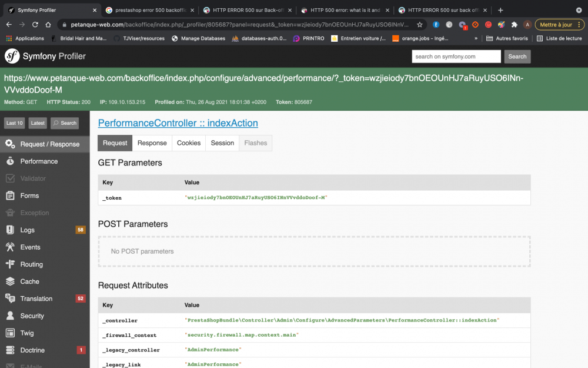Screen dimensions: 588x368
Task: Click the sidebar Search button
Action: click(65, 123)
